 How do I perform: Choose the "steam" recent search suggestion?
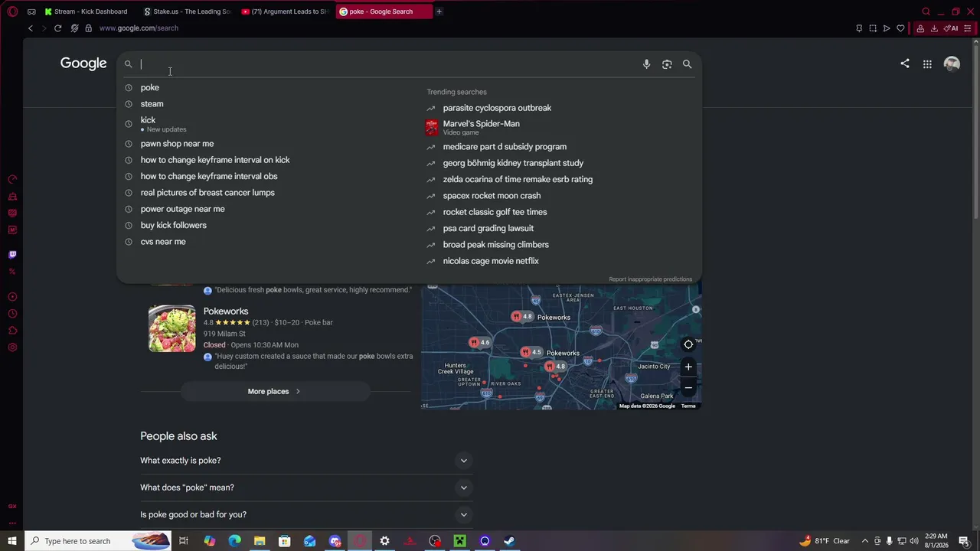(x=152, y=104)
